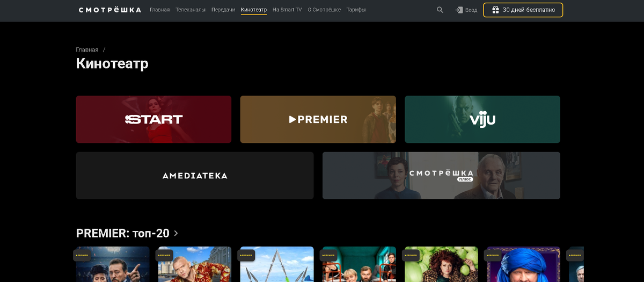Open PREMIER: топ-20 heading link

123,233
